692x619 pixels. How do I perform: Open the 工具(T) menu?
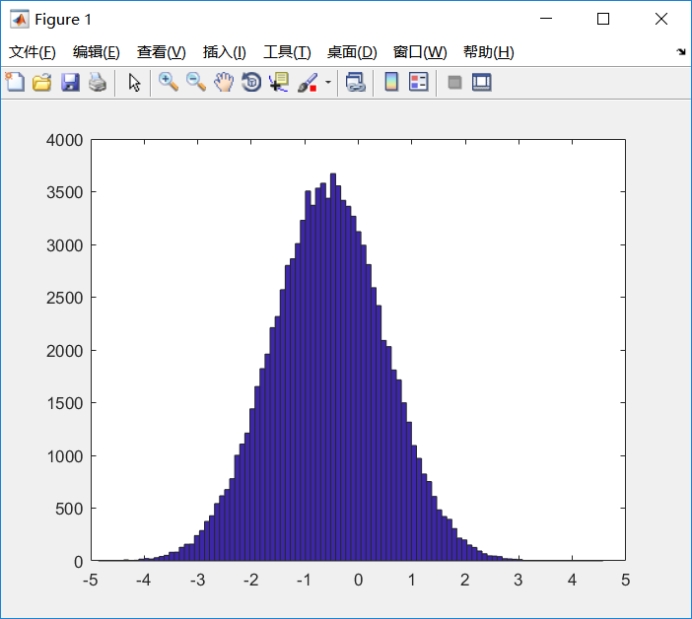click(287, 52)
